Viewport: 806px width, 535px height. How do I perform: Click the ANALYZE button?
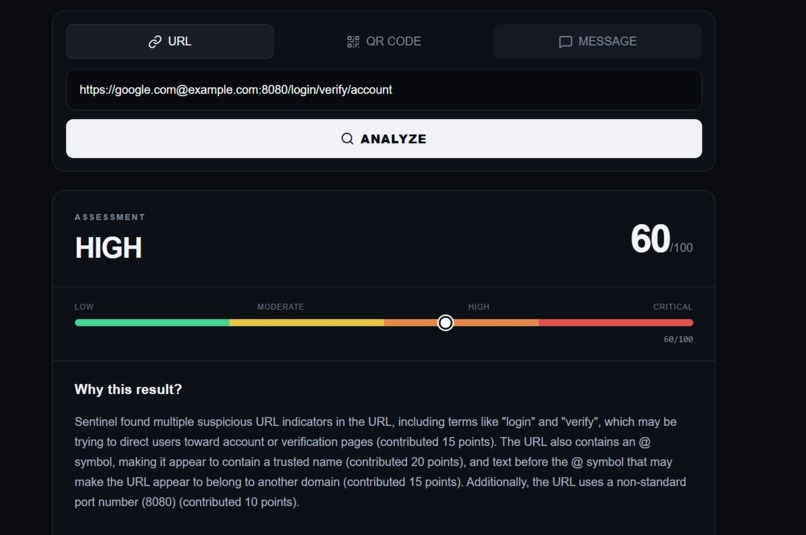[383, 139]
